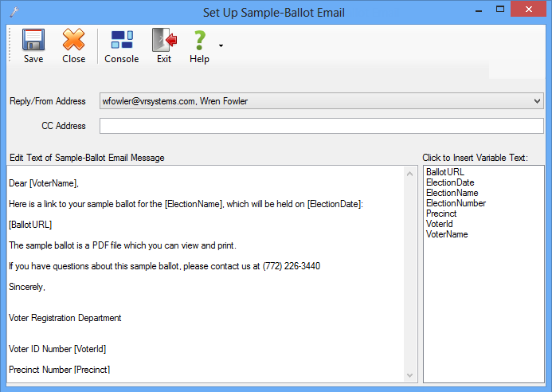Click the orange X Close icon
This screenshot has height=392, width=552.
coord(73,40)
